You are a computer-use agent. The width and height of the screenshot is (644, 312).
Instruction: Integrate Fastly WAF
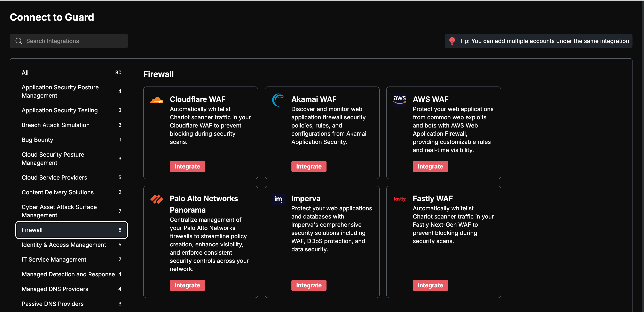tap(430, 285)
